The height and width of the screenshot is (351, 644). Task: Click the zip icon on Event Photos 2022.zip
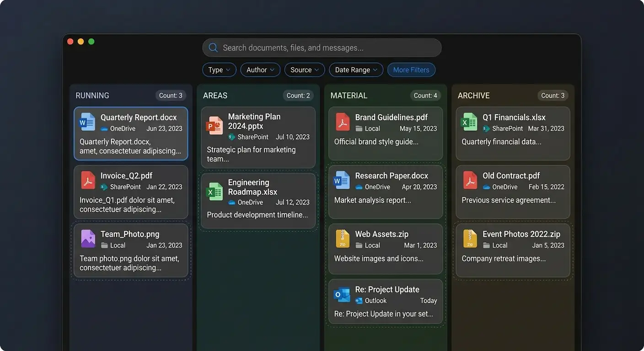pos(470,239)
